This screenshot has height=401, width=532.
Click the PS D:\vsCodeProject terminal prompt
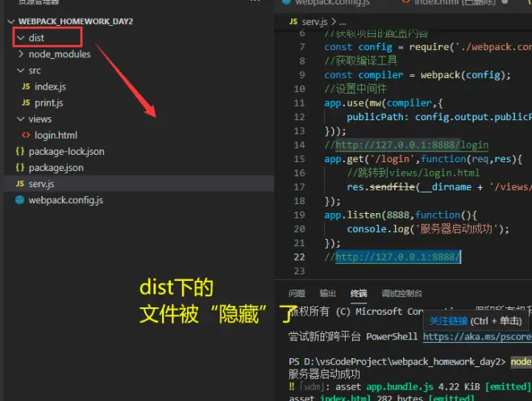pos(397,361)
